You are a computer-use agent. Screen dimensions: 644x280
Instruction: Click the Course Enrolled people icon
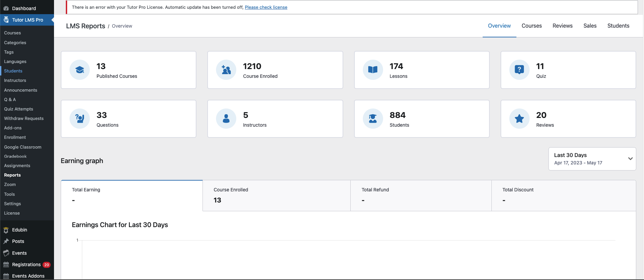226,70
